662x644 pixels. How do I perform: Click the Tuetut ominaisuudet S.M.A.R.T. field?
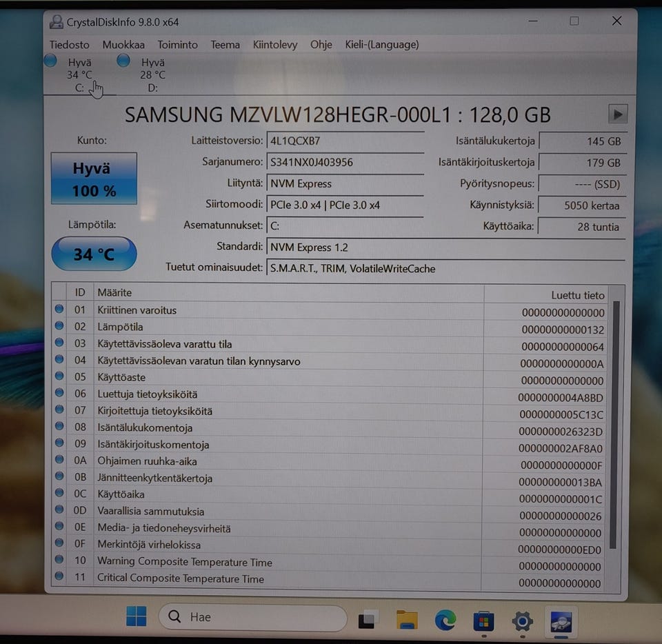coord(445,268)
